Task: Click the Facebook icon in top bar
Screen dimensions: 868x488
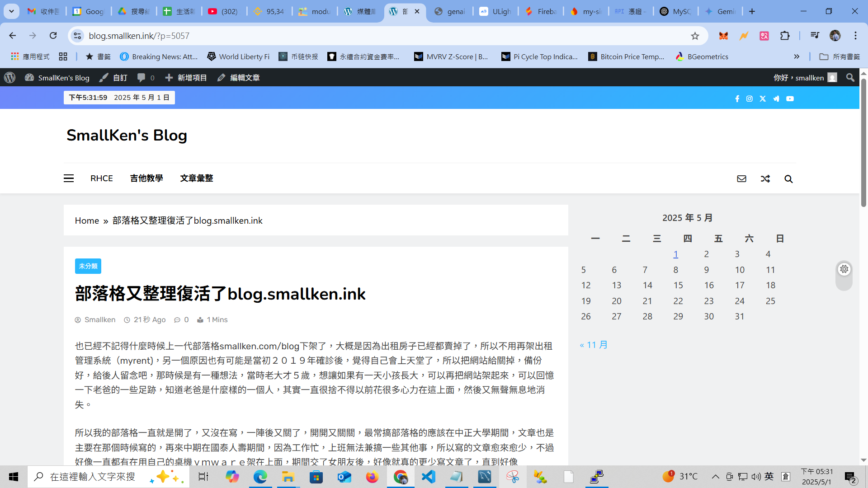Action: (737, 99)
